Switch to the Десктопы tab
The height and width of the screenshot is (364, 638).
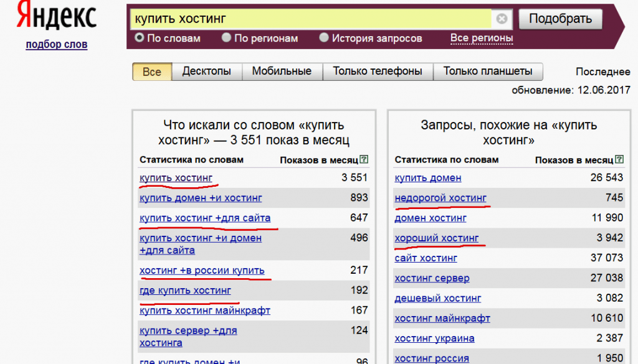click(207, 72)
